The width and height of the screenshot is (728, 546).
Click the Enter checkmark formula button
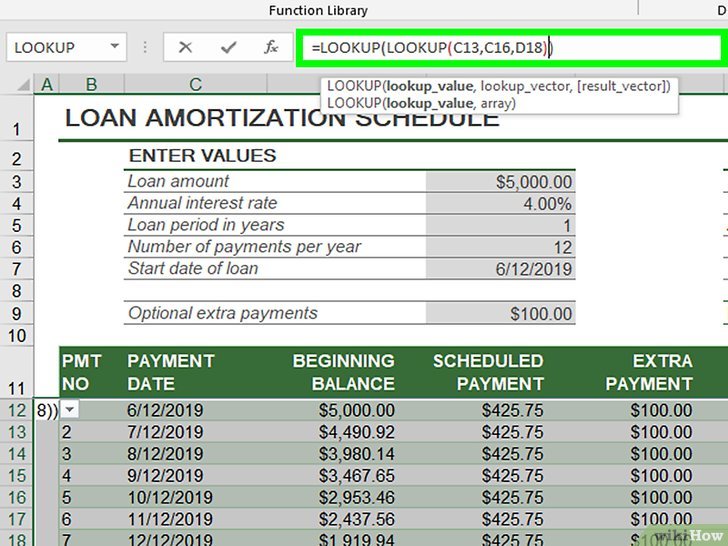228,47
